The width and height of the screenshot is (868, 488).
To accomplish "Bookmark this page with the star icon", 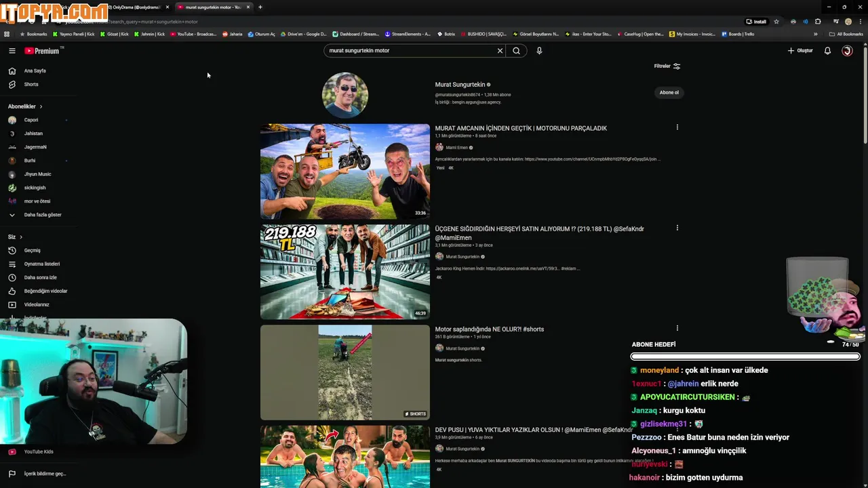I will tap(776, 22).
